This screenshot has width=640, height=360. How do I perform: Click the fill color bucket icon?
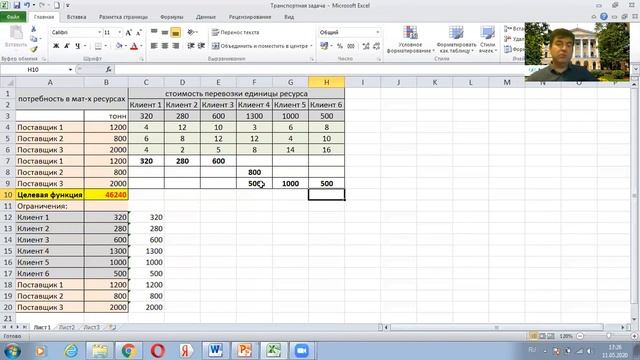[119, 46]
